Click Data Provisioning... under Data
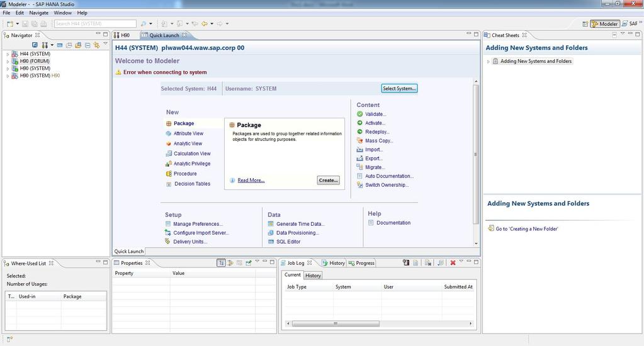The image size is (644, 346). 298,233
